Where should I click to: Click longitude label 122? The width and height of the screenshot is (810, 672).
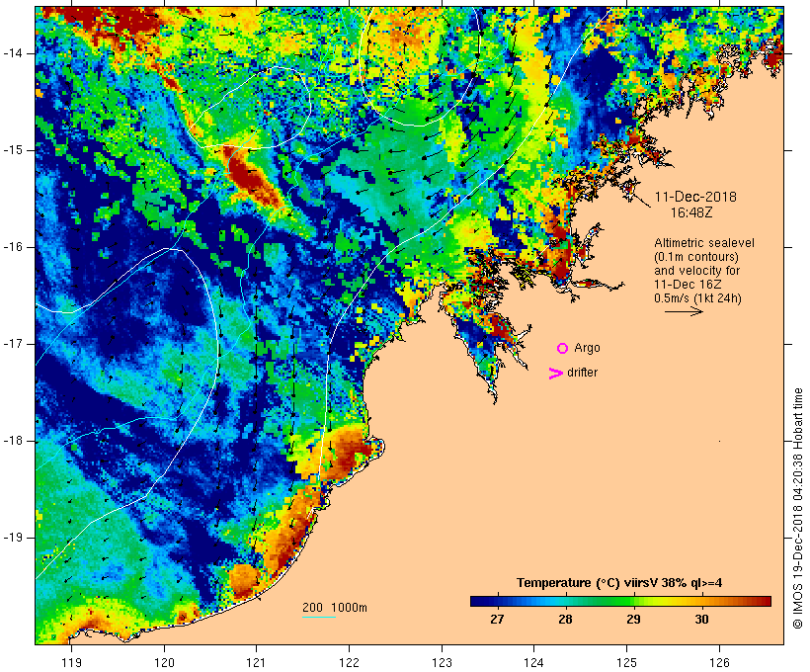[x=350, y=662]
